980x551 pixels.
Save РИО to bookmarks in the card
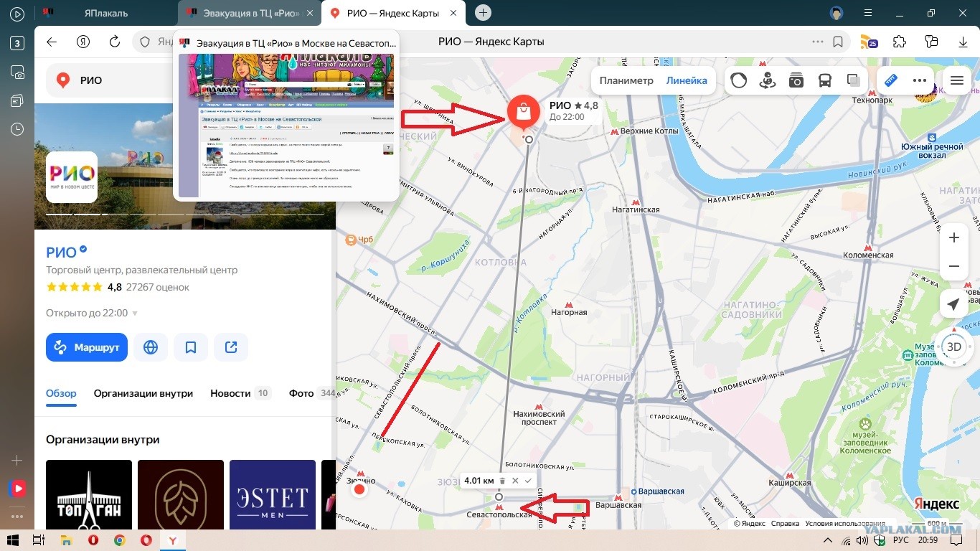click(191, 347)
